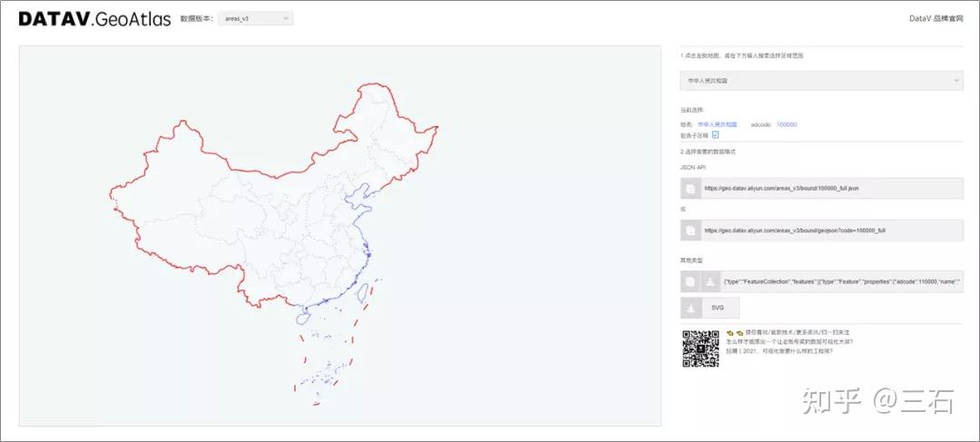This screenshot has width=980, height=442.
Task: Open the DataV 品牌官网 link
Action: point(936,19)
